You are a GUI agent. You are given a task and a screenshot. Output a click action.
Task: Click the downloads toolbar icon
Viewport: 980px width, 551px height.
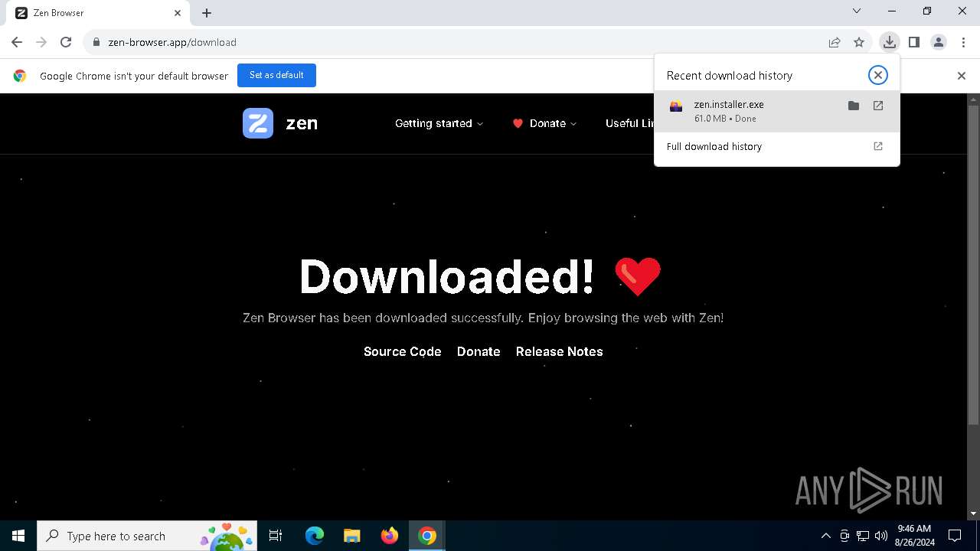pos(889,42)
